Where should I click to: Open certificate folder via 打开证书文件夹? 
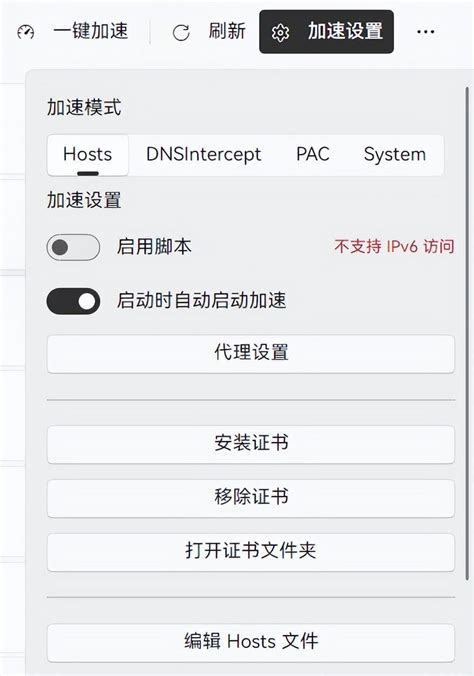click(251, 553)
